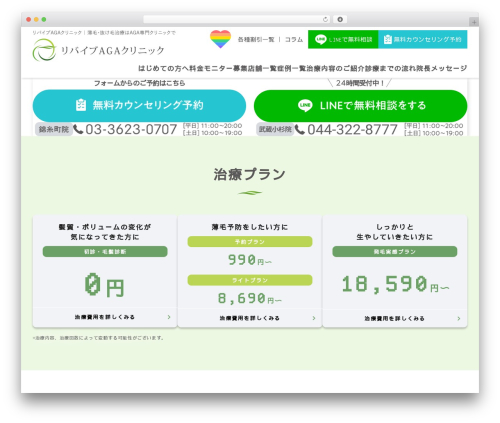This screenshot has height=423, width=500.
Task: Click the 予防プラン label
Action: pyautogui.click(x=250, y=242)
